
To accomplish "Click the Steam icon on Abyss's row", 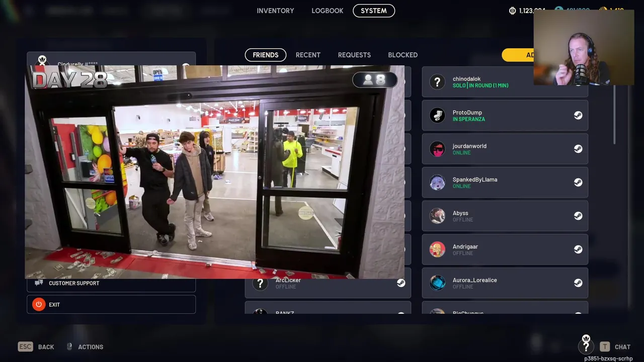I will [578, 216].
